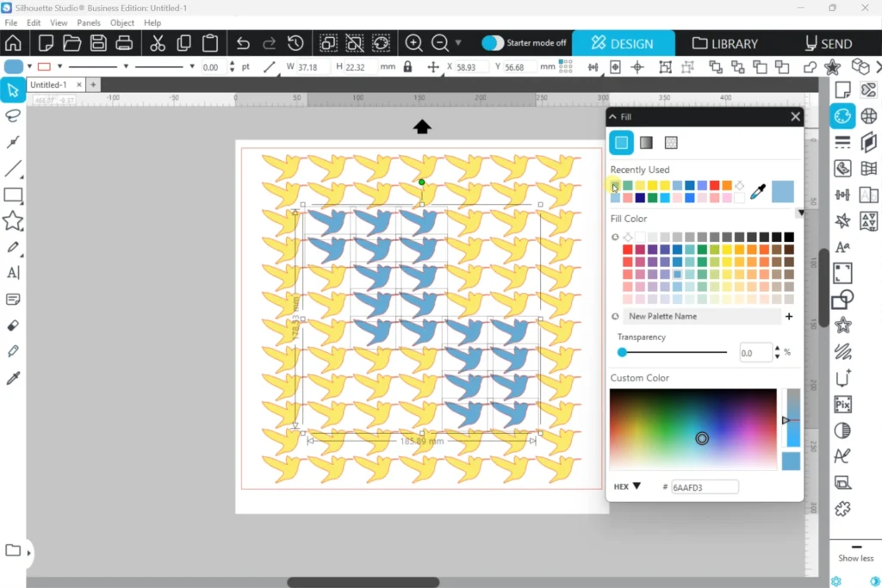Click the Transparency slider handle
This screenshot has width=882, height=588.
[x=622, y=352]
